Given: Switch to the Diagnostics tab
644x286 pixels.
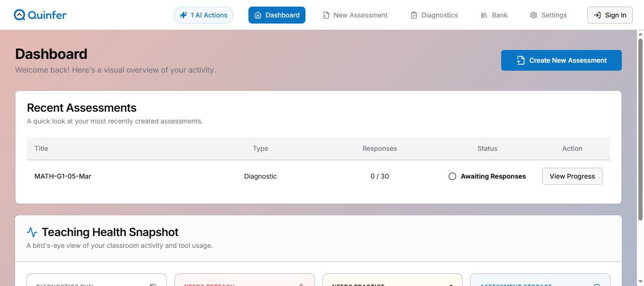Looking at the screenshot, I should (439, 15).
